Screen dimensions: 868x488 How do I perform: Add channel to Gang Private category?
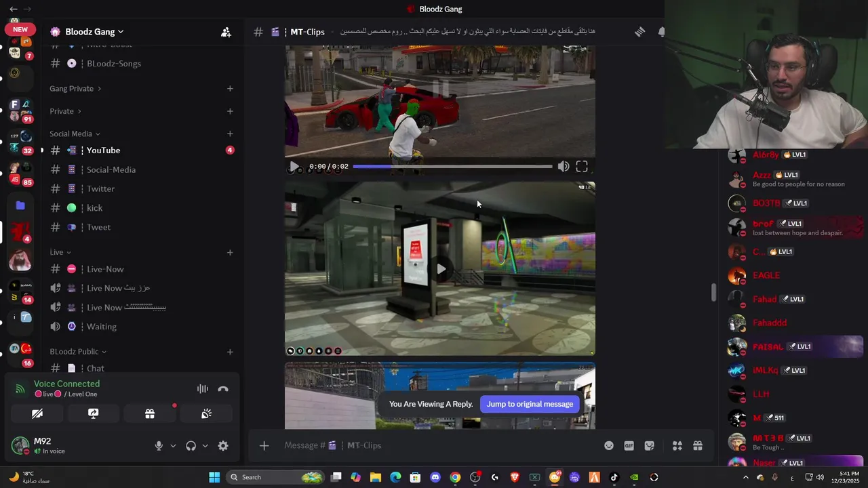pyautogui.click(x=230, y=89)
